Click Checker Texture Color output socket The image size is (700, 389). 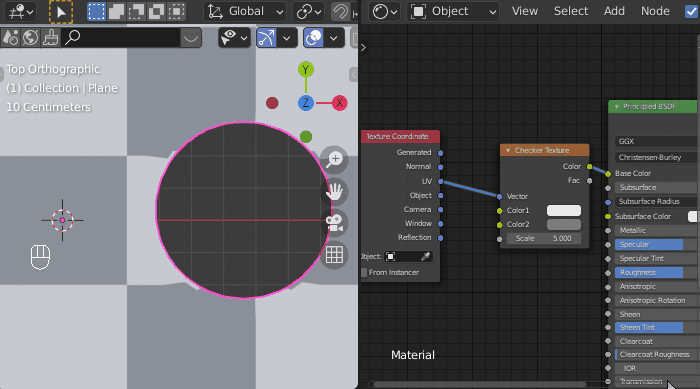589,167
